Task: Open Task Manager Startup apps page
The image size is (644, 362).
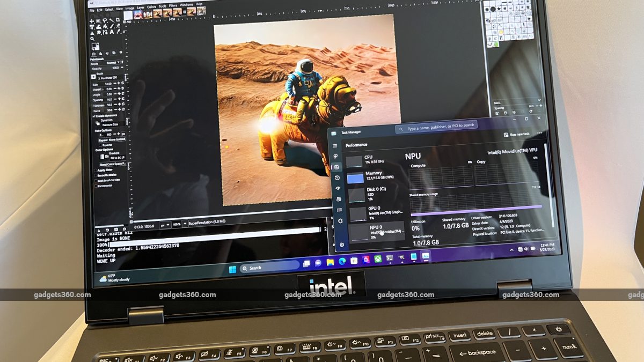Action: click(x=338, y=188)
